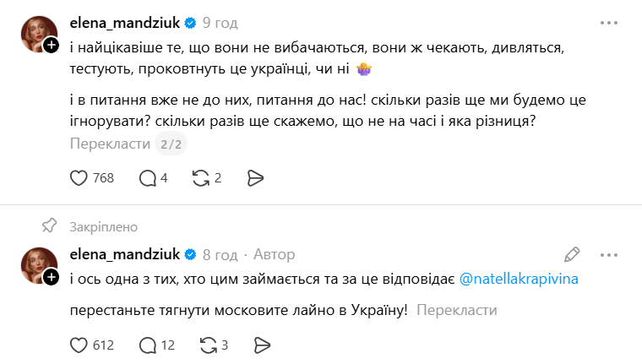
Task: Share the first post via paper plane icon
Action: [256, 178]
